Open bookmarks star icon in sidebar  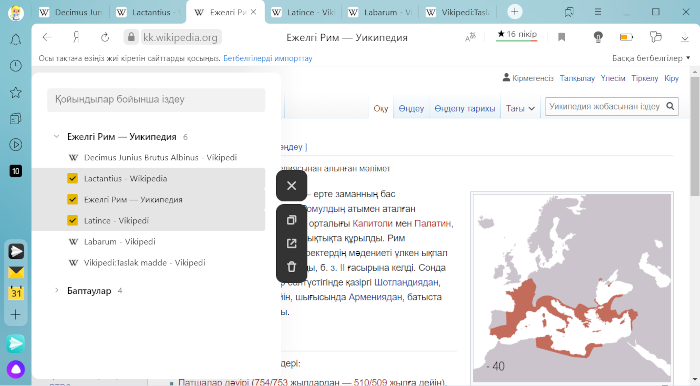[x=16, y=92]
